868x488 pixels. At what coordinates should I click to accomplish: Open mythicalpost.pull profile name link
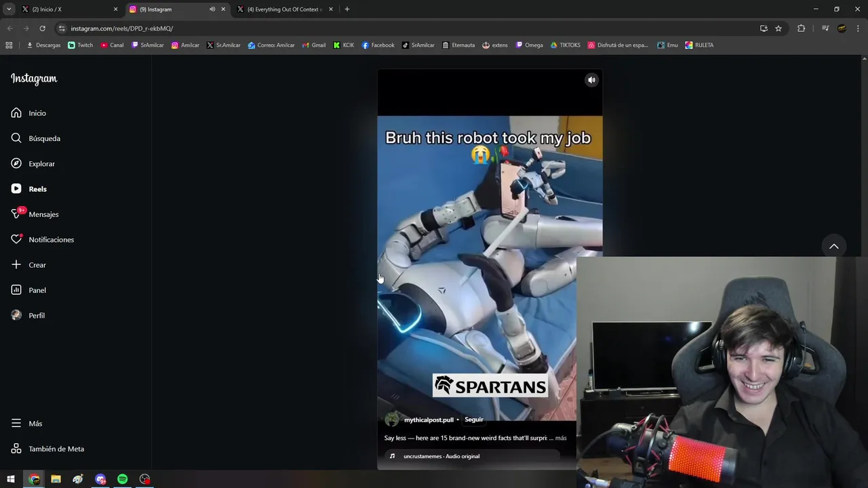[429, 420]
